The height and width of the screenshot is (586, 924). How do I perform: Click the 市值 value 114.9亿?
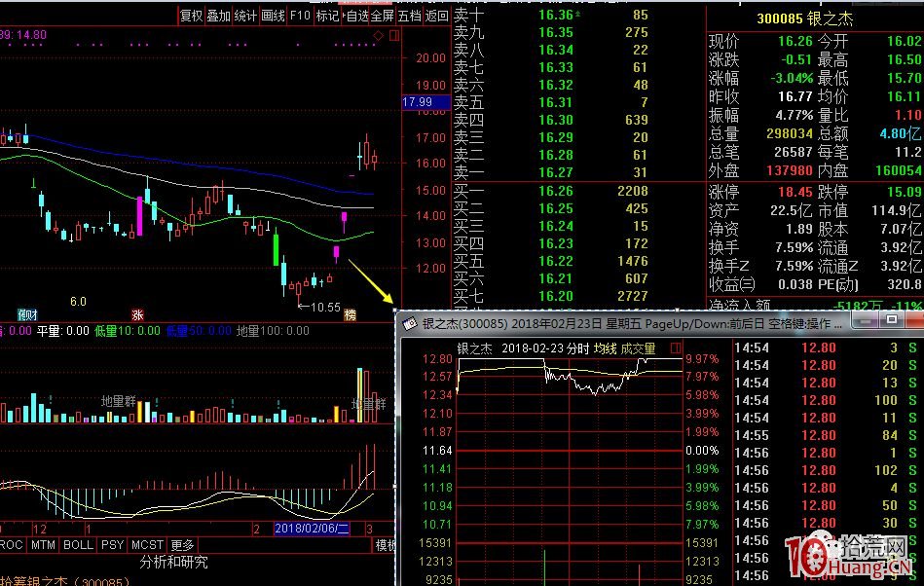pos(896,210)
